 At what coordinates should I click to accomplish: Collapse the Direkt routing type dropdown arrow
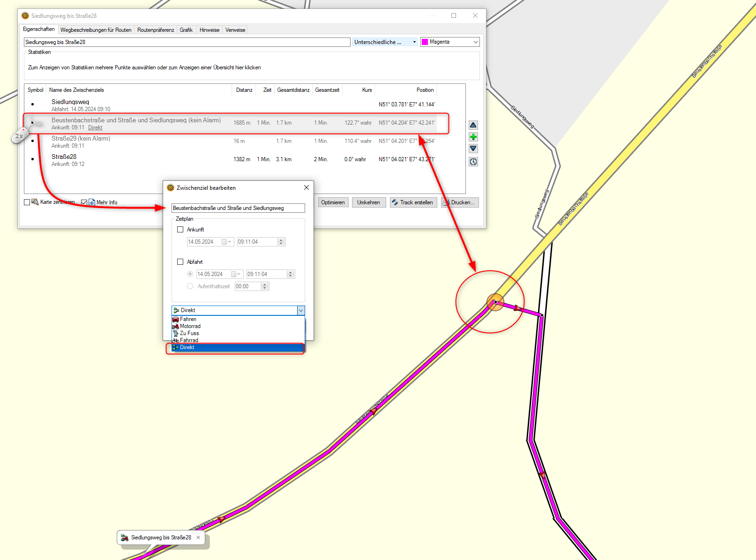point(301,311)
